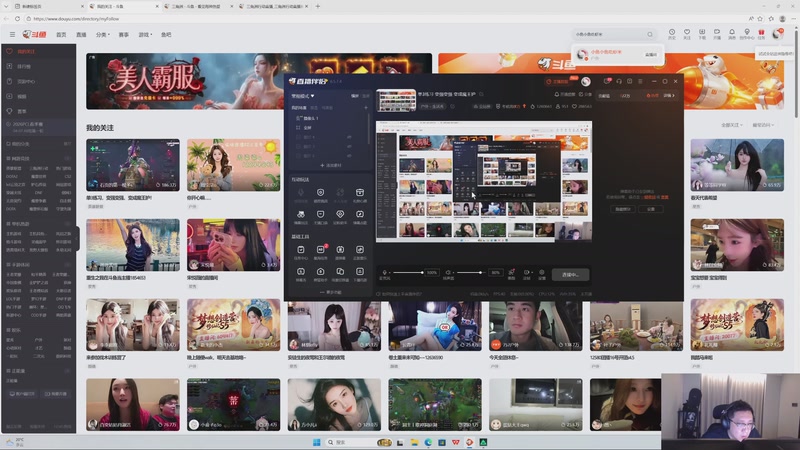The image size is (800, 450).
Task: Open the 详情 arrow in 直播伴侣 right panel
Action: pos(669,95)
